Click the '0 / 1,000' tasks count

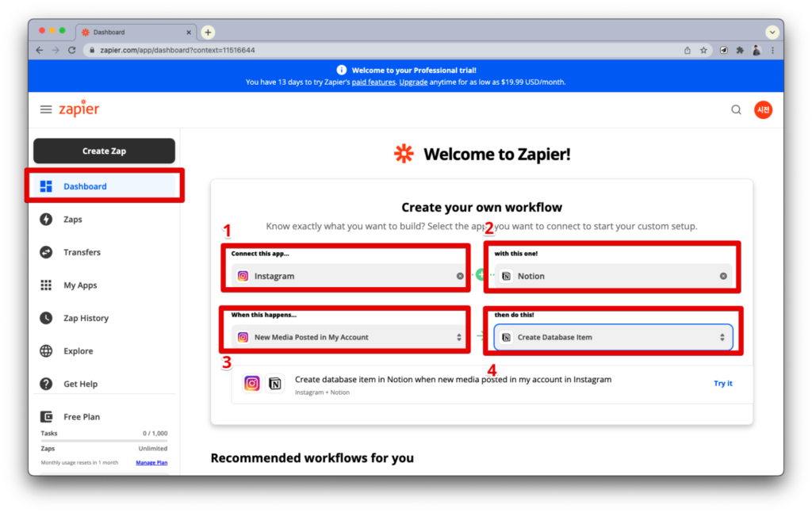(x=155, y=433)
